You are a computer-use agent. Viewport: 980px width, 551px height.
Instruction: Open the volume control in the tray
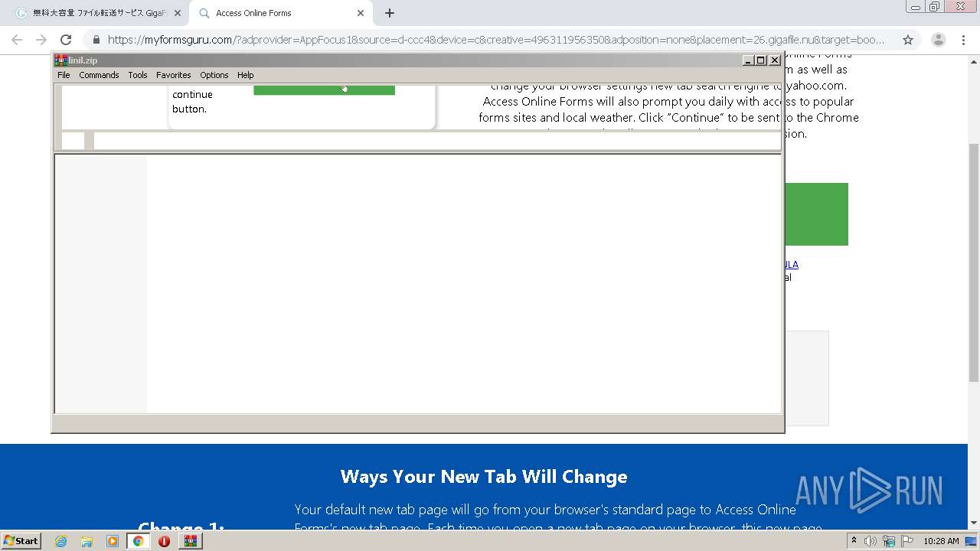pyautogui.click(x=871, y=541)
